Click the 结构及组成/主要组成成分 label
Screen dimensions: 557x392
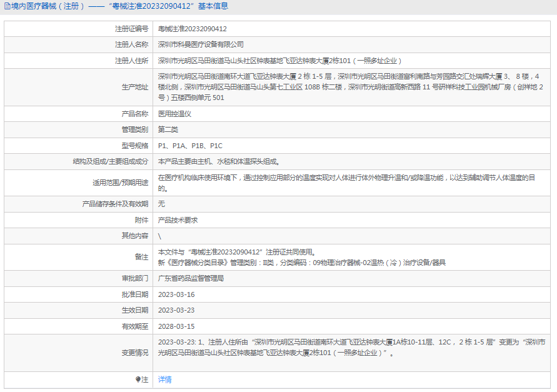click(x=111, y=161)
